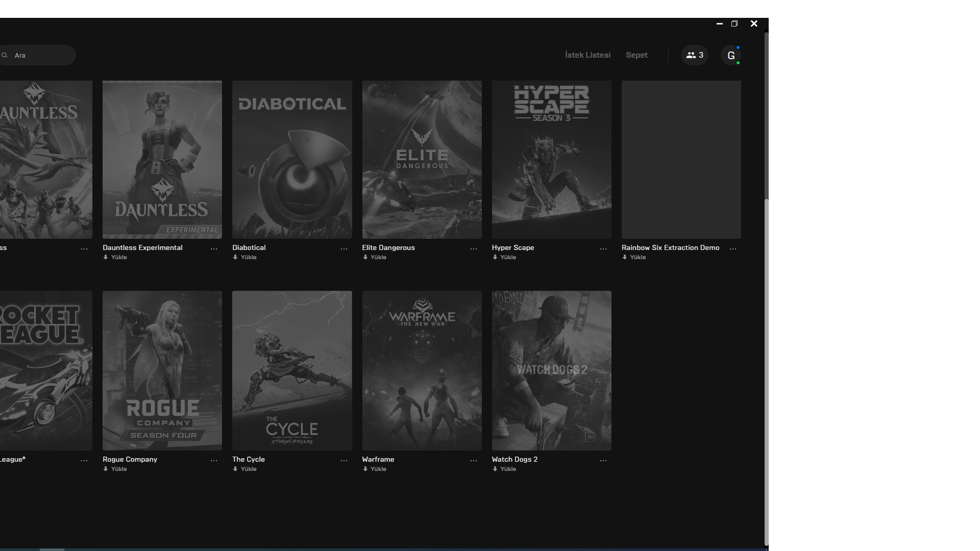Open options menu for Rocket League
This screenshot has height=551, width=980.
tap(84, 460)
